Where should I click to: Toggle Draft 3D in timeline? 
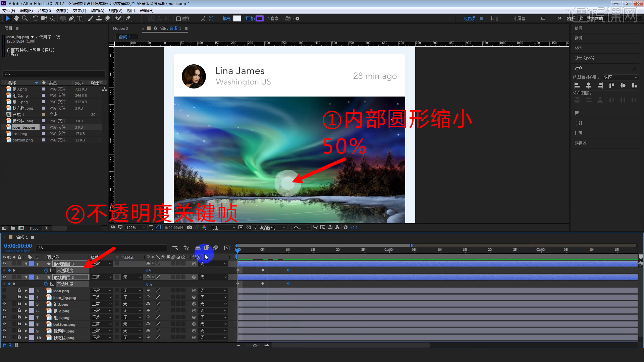[x=187, y=248]
